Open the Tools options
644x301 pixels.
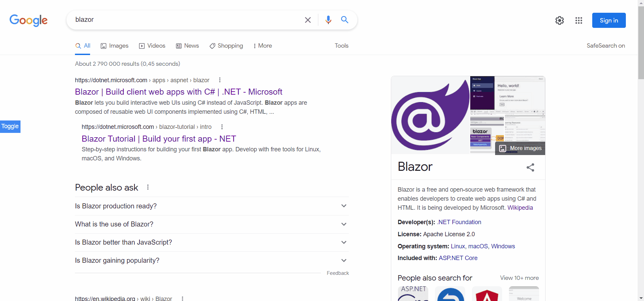(341, 46)
